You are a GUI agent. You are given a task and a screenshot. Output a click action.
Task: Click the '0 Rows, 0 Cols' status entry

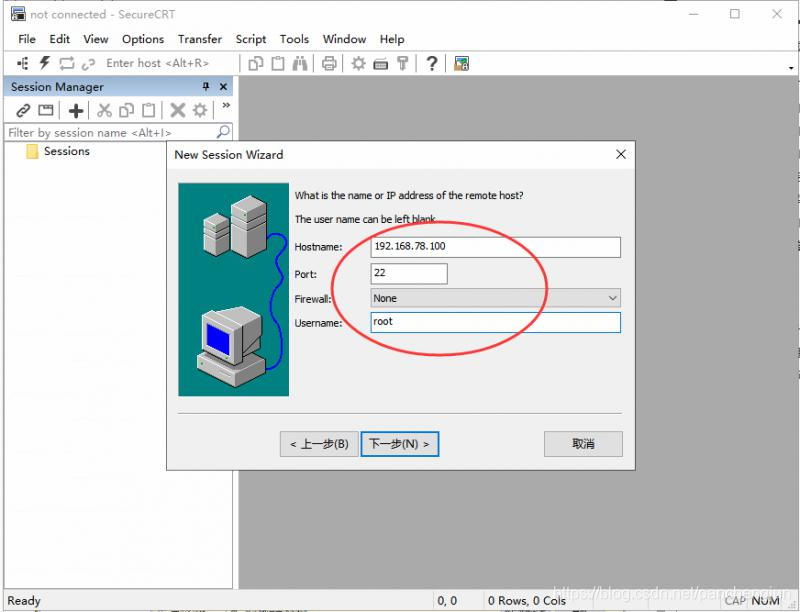[x=527, y=601]
